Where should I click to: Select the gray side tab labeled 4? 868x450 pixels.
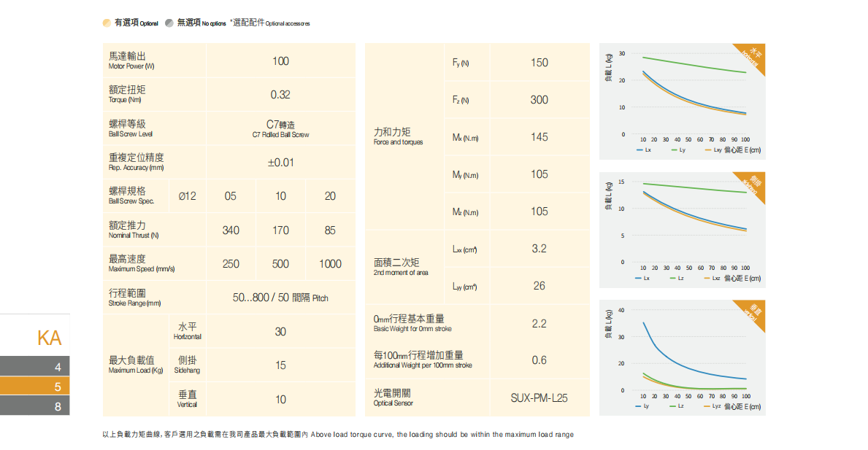35,366
